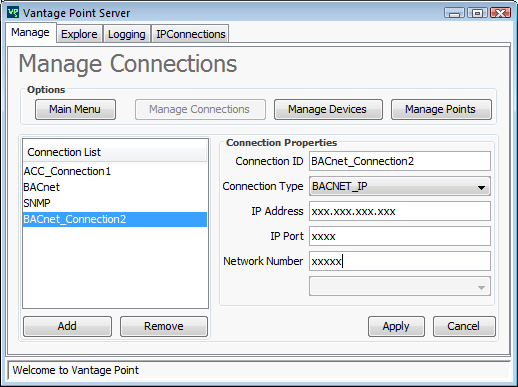Add a new connection

click(67, 326)
